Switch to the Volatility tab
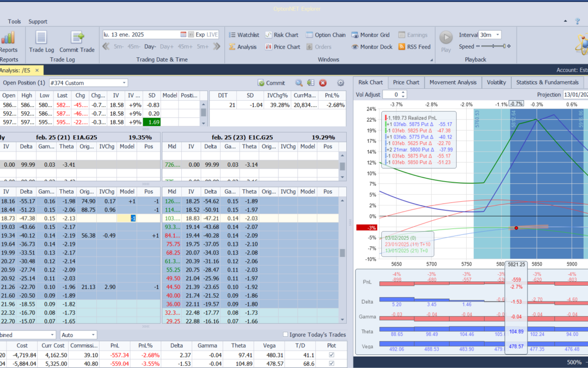 (496, 83)
